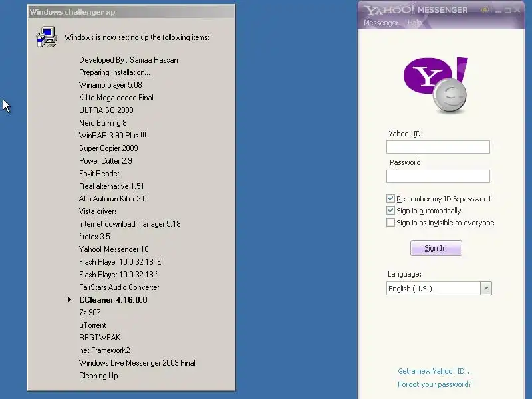The width and height of the screenshot is (532, 399).
Task: Select firefox 3.5 item
Action: (x=94, y=237)
